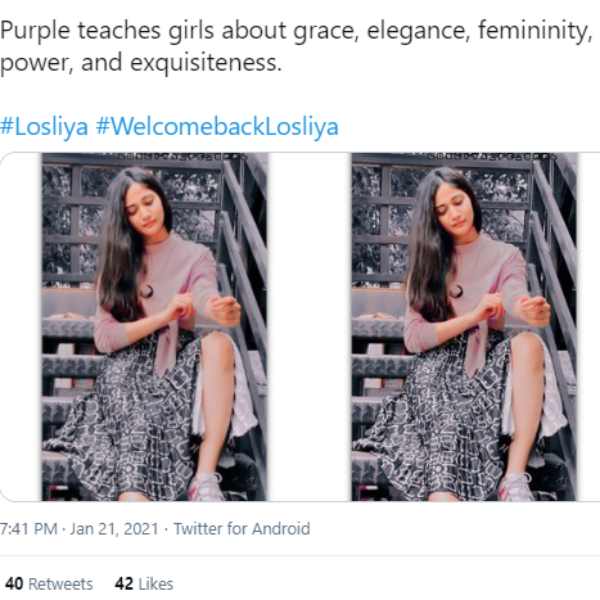Click the sneaker in the left photo
The width and height of the screenshot is (600, 600).
click(x=207, y=487)
